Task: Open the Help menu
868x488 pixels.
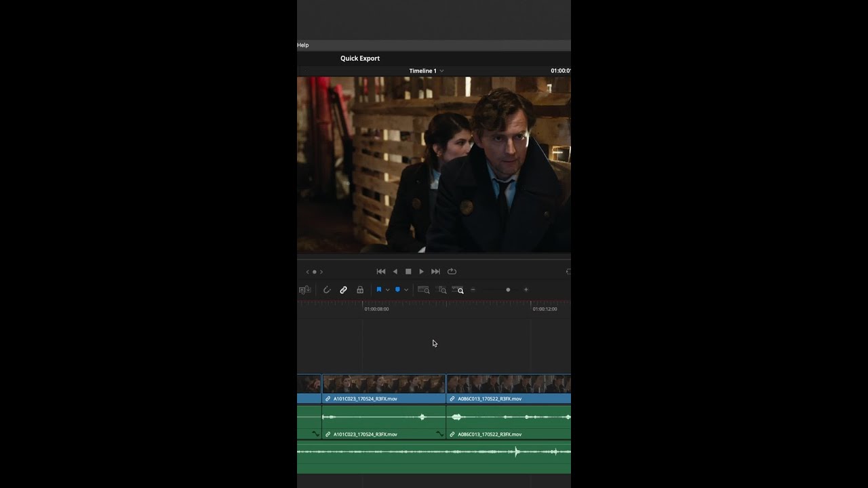Action: (302, 45)
